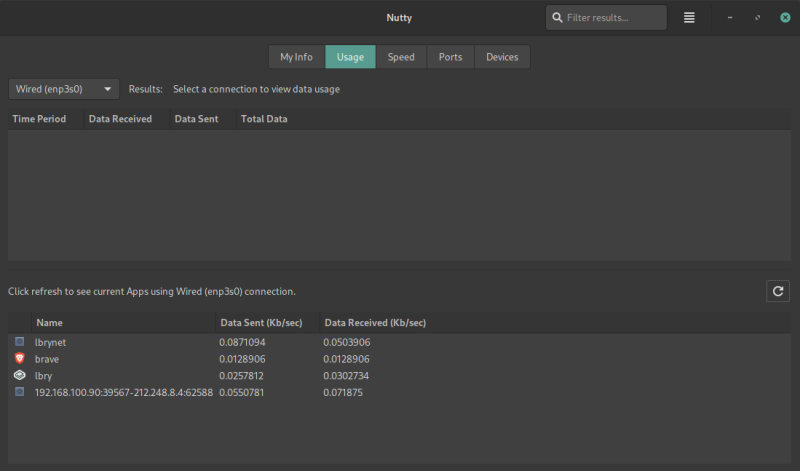This screenshot has width=800, height=471.
Task: Select the Usage tab
Action: (x=350, y=57)
